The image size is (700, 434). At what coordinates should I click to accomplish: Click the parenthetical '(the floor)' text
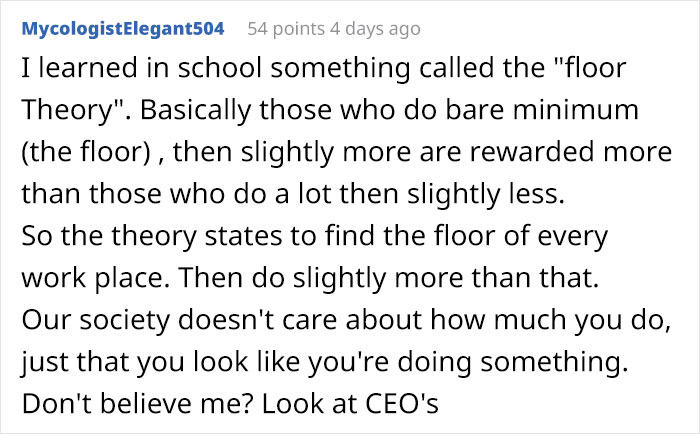pyautogui.click(x=86, y=152)
